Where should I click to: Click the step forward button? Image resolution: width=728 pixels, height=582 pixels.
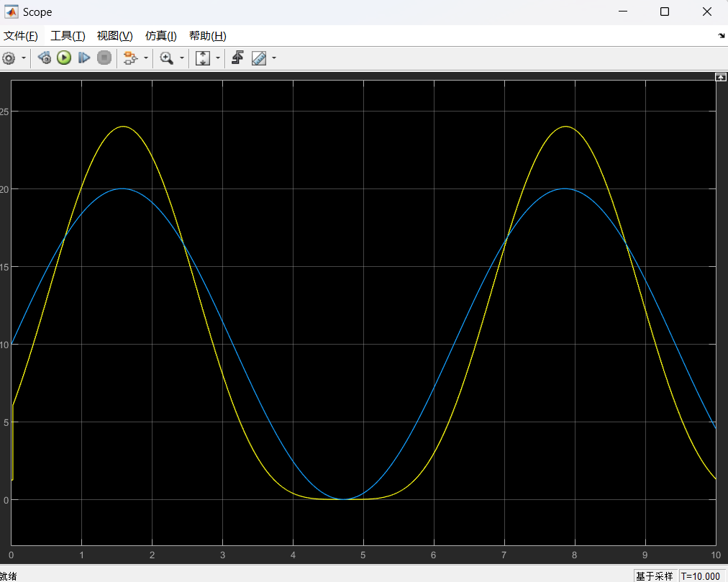(x=84, y=58)
